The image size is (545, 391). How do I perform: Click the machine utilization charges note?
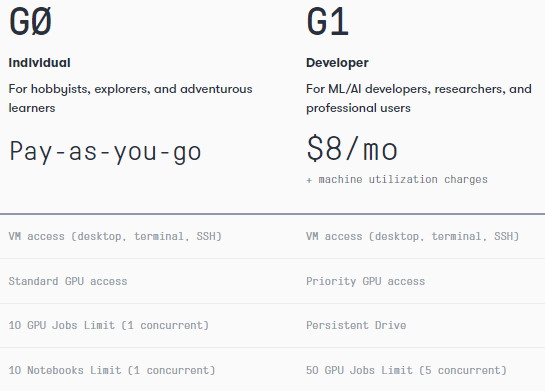pyautogui.click(x=397, y=179)
